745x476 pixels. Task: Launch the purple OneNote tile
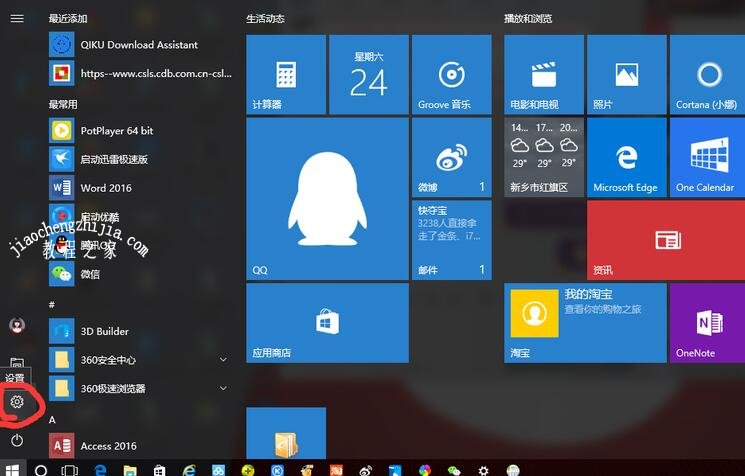[x=707, y=323]
